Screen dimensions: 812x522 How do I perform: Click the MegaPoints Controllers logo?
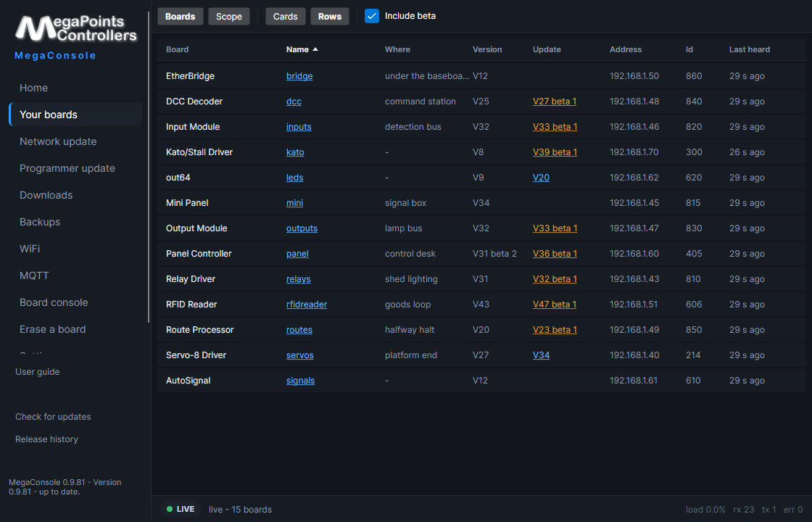point(76,28)
